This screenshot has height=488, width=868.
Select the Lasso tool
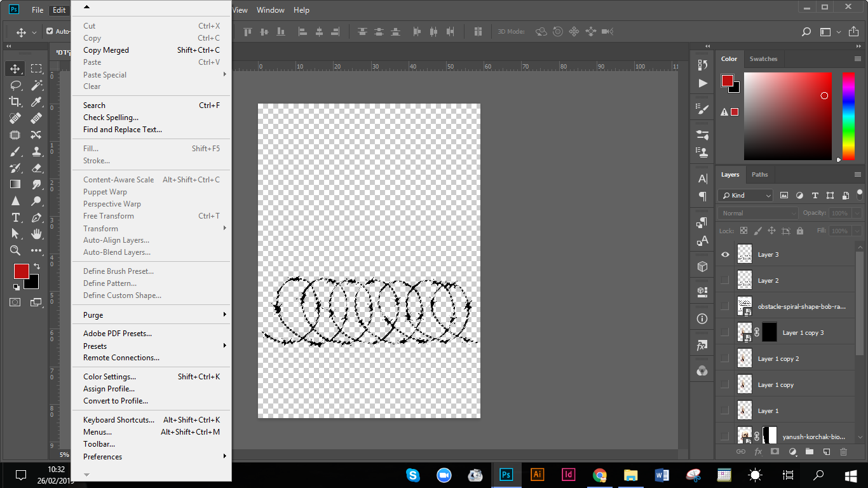[x=15, y=85]
